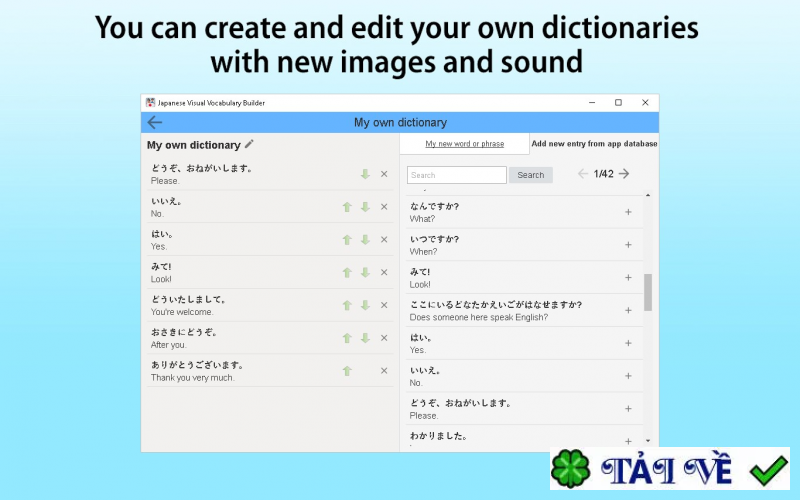Select the 'どういたしまして。' entry
Image resolution: width=800 pixels, height=500 pixels.
click(270, 305)
